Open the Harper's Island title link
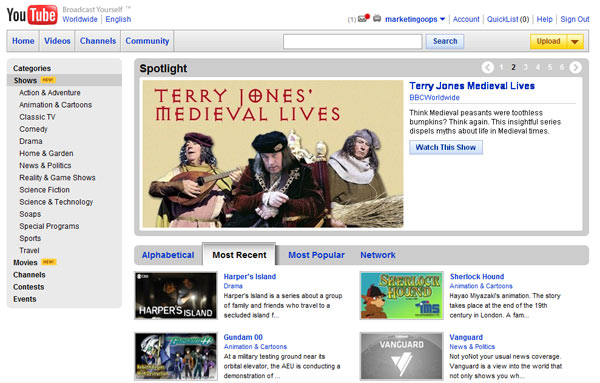The height and width of the screenshot is (383, 600). (249, 277)
